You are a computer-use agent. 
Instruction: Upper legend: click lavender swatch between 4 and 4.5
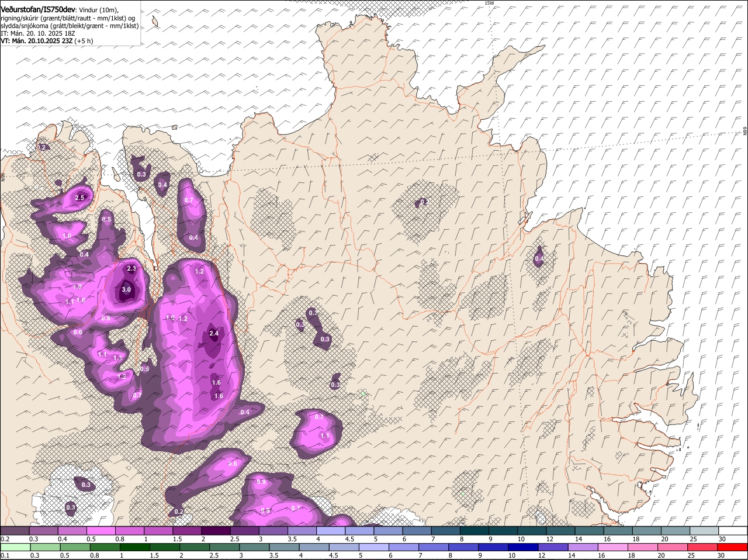coord(330,531)
